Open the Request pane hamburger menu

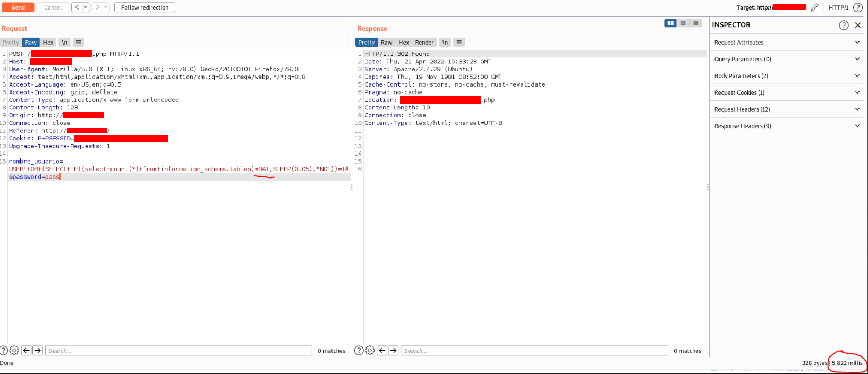point(78,42)
